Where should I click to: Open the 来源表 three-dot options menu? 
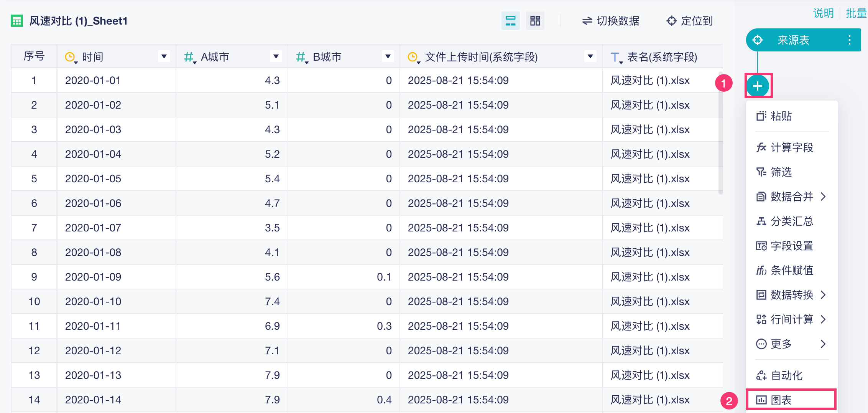tap(850, 40)
